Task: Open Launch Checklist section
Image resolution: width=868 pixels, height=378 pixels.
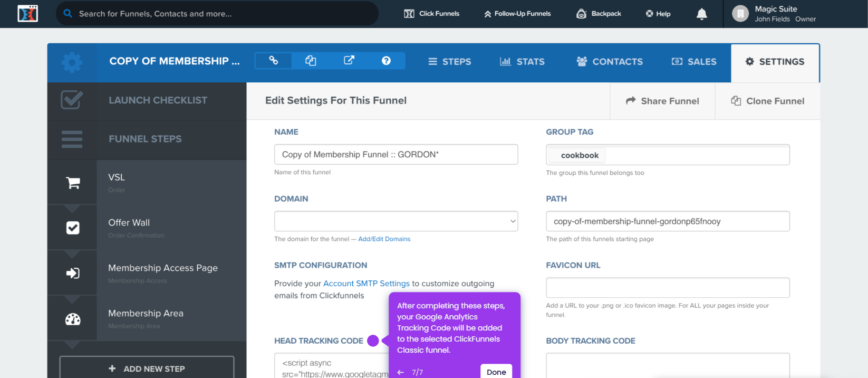Action: click(x=158, y=100)
